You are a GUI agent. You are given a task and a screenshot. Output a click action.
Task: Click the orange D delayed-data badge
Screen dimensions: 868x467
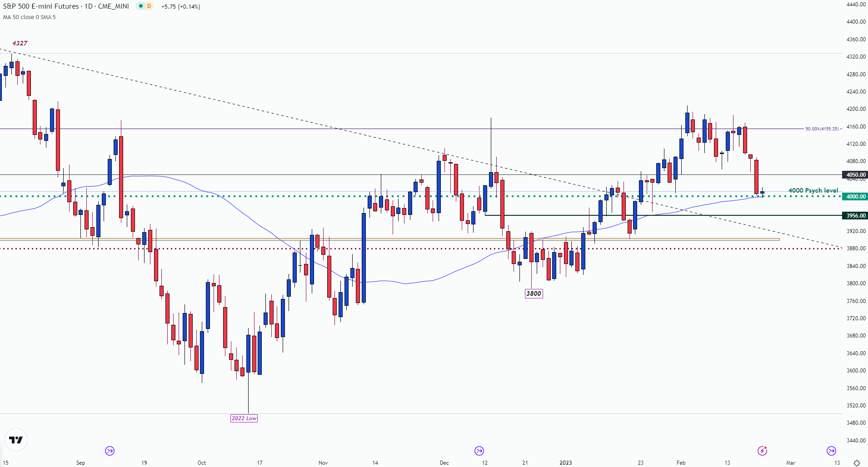(x=149, y=6)
